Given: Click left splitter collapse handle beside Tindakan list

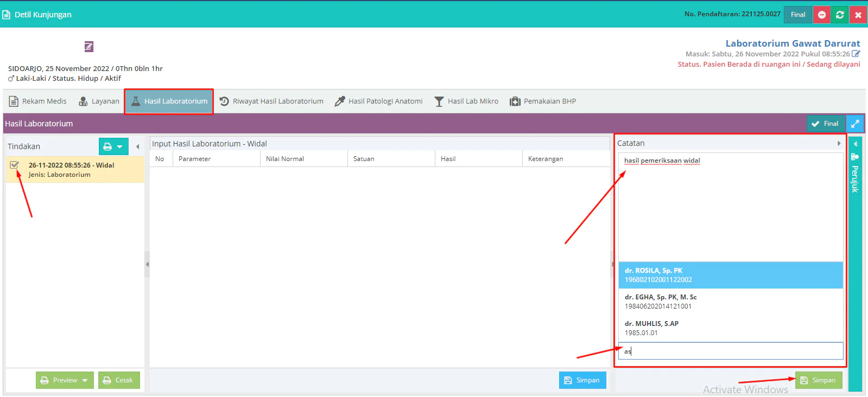Looking at the screenshot, I should click(x=147, y=264).
